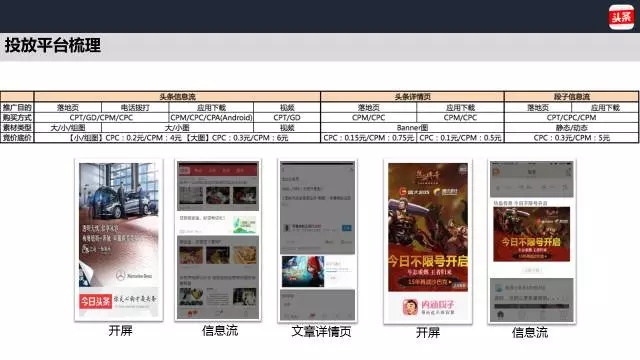Select the 段子信息流 header cell
This screenshot has width=640, height=360.
[571, 97]
